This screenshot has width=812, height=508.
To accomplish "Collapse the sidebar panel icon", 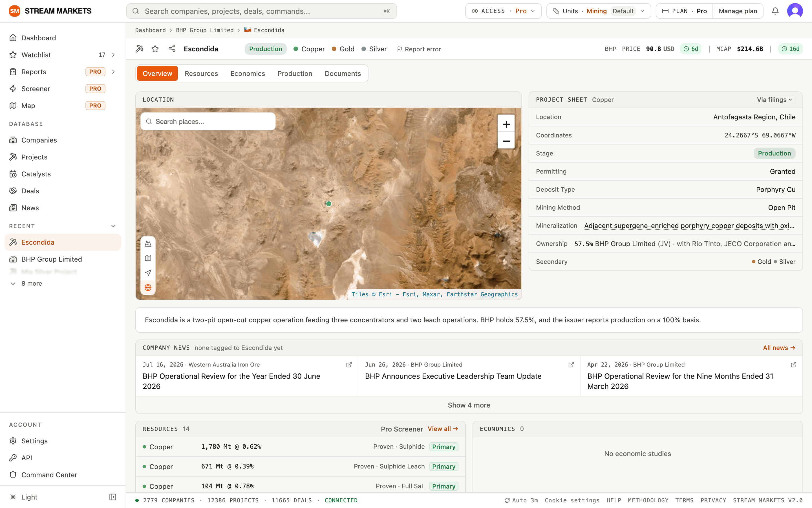I will click(113, 497).
